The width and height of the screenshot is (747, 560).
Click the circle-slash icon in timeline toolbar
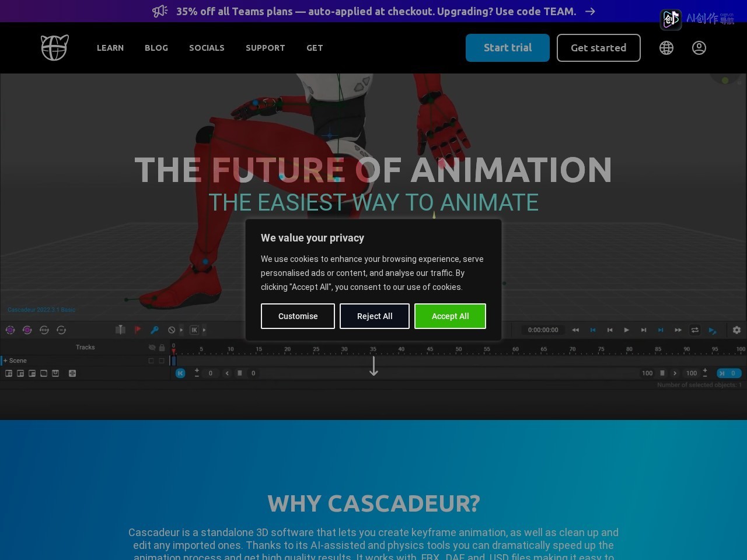click(x=172, y=330)
